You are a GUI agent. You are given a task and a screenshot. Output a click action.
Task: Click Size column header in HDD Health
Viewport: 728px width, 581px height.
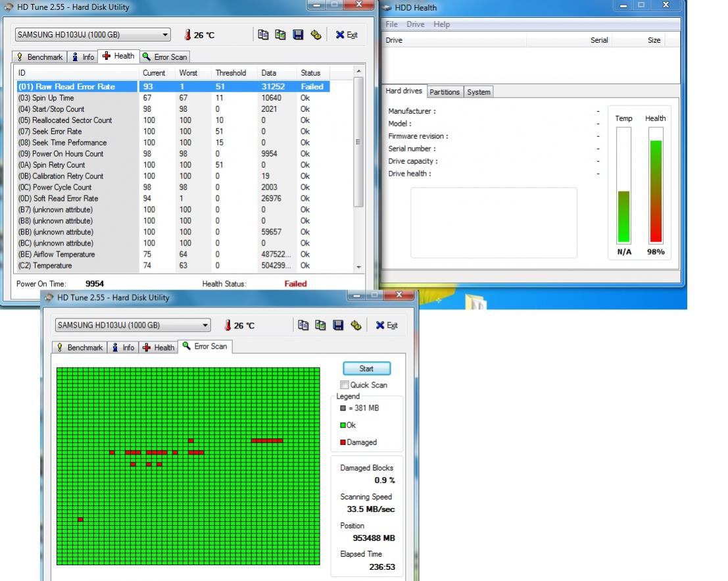click(x=639, y=40)
